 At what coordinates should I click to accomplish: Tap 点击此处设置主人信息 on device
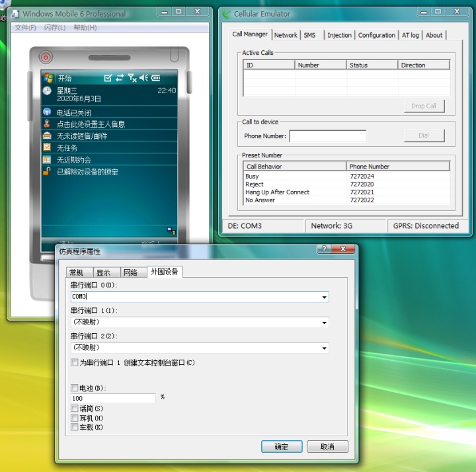(x=91, y=124)
